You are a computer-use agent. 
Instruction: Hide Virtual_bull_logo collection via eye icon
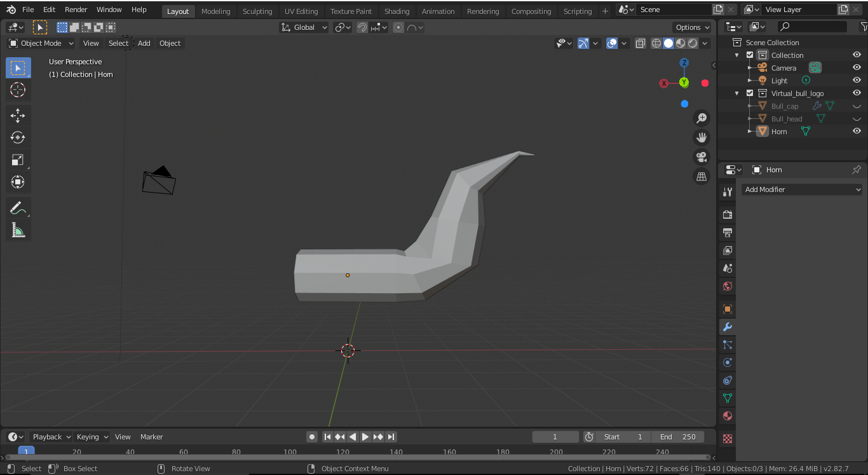click(x=857, y=93)
